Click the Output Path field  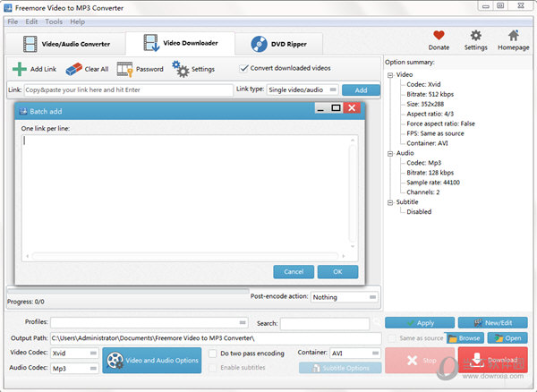(x=216, y=338)
